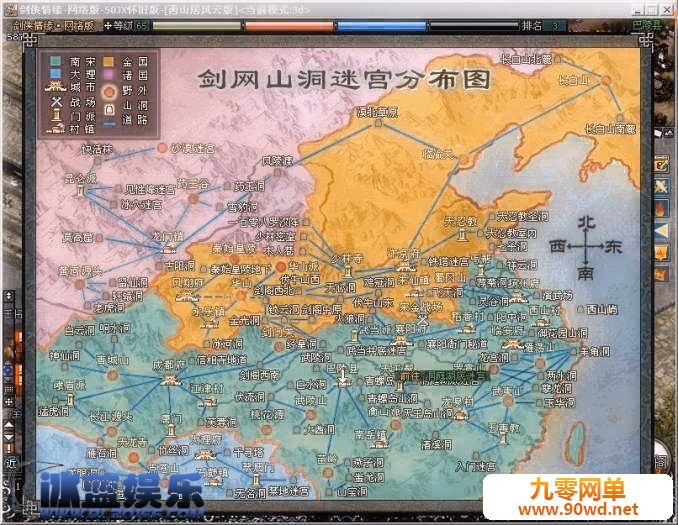Select the red marker next to 沙漠迷宫

[162, 148]
